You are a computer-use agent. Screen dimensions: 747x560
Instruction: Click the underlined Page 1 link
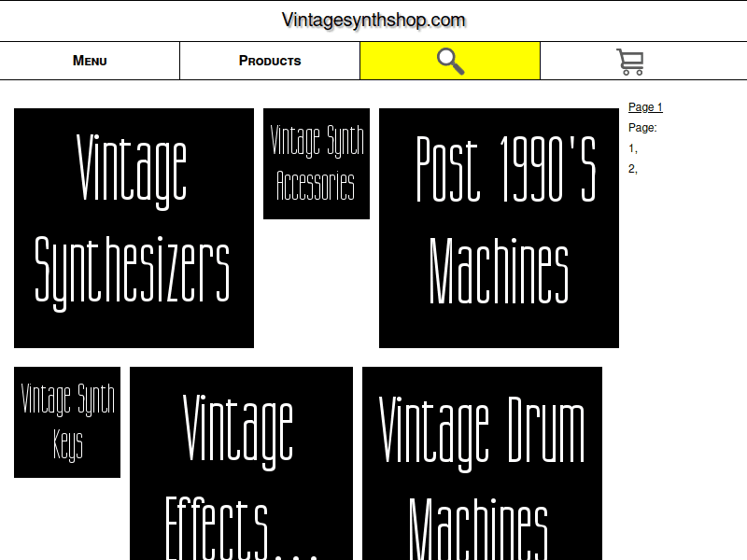[x=644, y=106]
